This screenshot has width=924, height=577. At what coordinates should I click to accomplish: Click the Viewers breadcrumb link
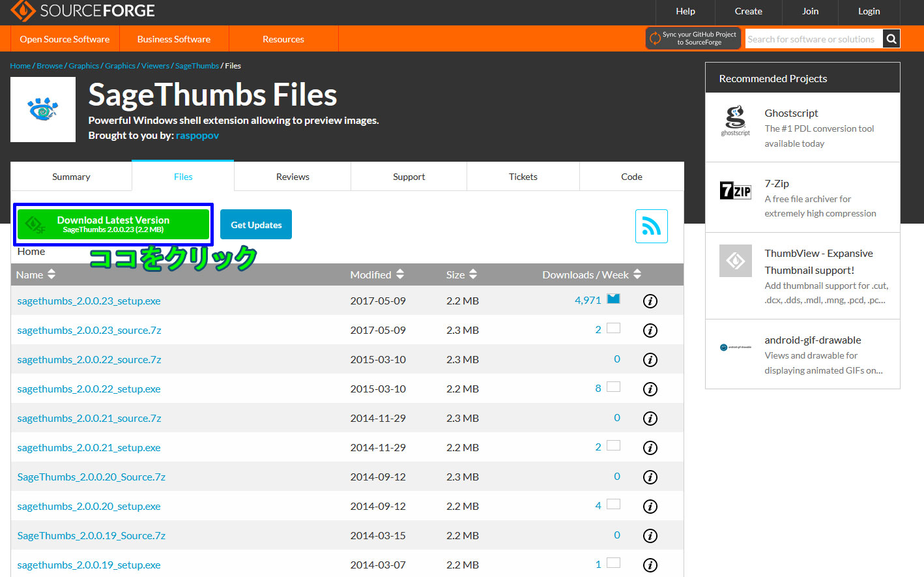click(155, 66)
